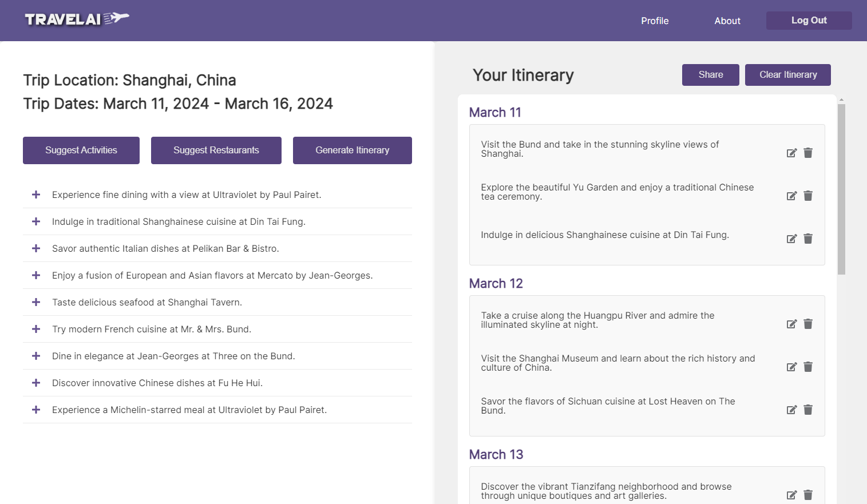This screenshot has width=867, height=504.
Task: Add Shanghai Tavern seafood suggestion
Action: pos(36,302)
